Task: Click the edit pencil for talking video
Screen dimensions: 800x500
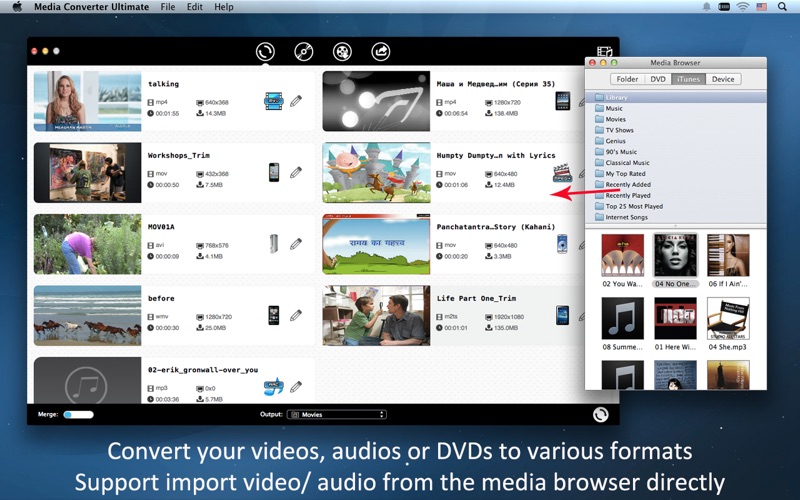Action: [x=296, y=101]
